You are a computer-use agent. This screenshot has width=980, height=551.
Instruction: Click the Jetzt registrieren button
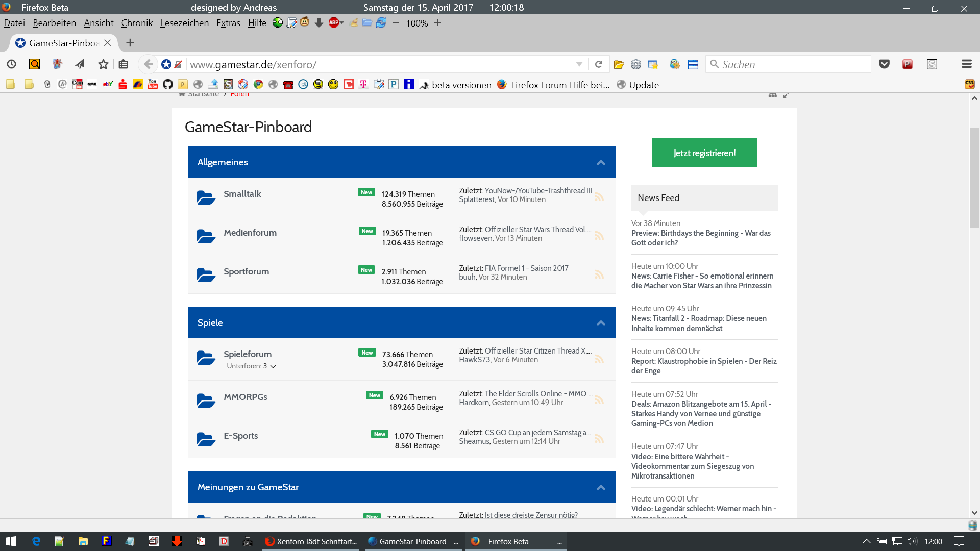pyautogui.click(x=704, y=153)
